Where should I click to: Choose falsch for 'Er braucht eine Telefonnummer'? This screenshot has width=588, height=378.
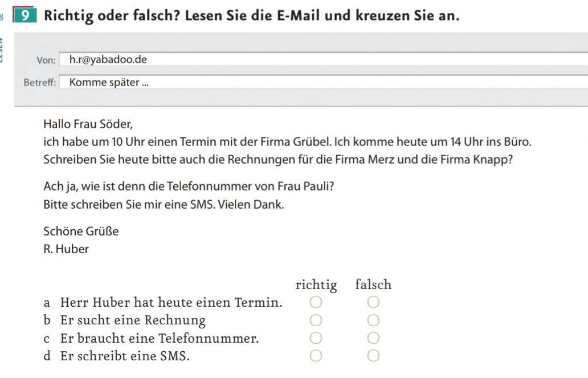(373, 338)
